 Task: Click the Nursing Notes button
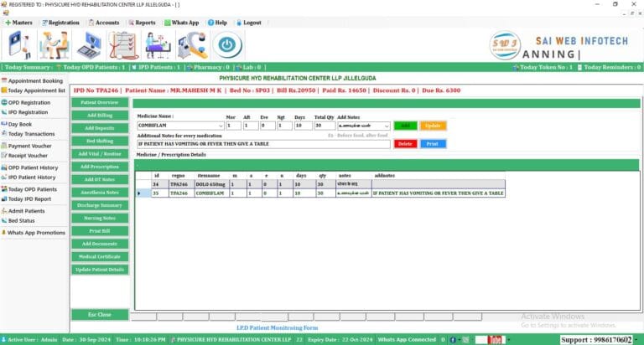pyautogui.click(x=100, y=219)
